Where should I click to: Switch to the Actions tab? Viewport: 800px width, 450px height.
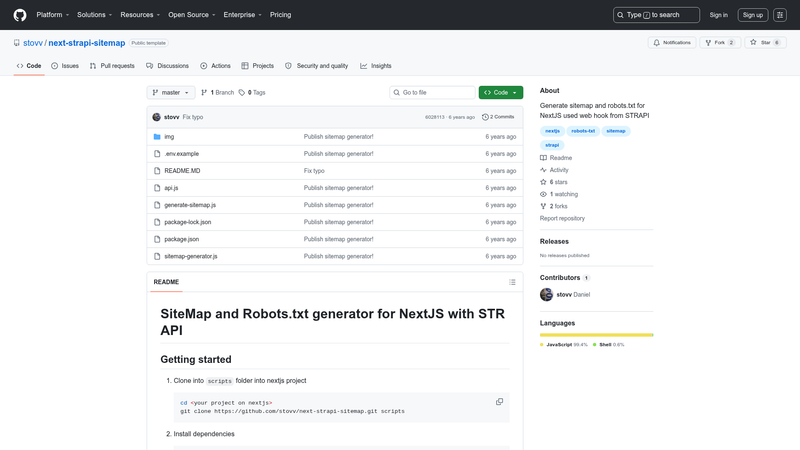click(x=215, y=66)
